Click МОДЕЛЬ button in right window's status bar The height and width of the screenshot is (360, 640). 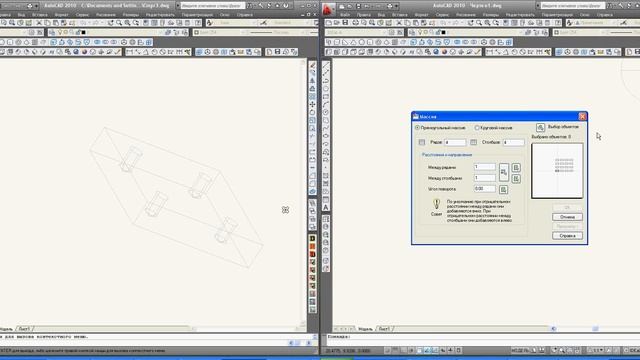(520, 350)
